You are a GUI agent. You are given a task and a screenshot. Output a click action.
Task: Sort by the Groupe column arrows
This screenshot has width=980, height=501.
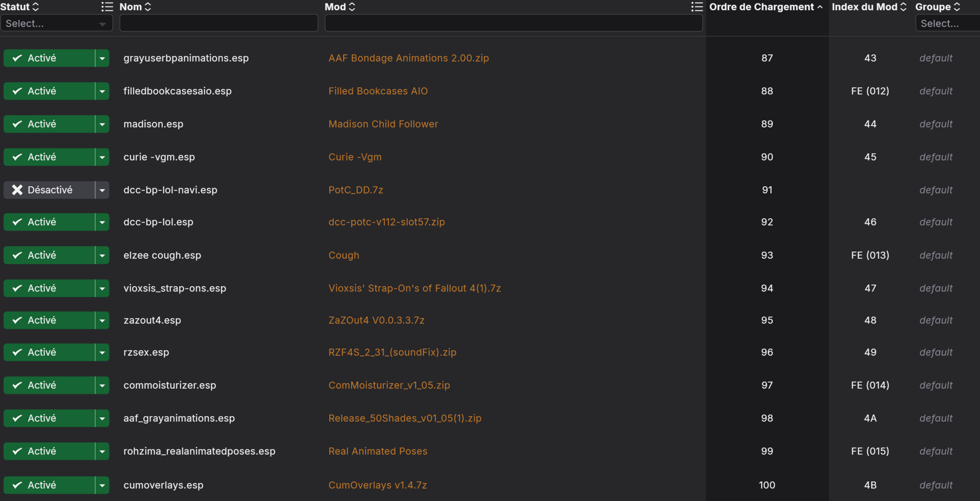(957, 7)
